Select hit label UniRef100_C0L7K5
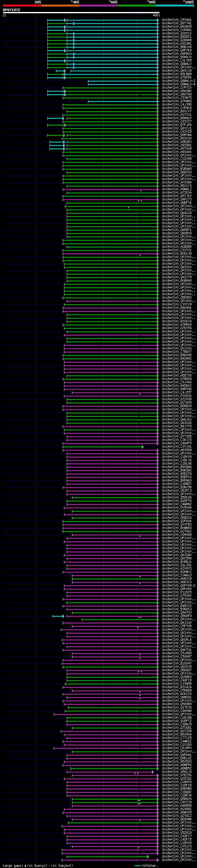Viewport: 197px width, 868px height. tap(177, 61)
